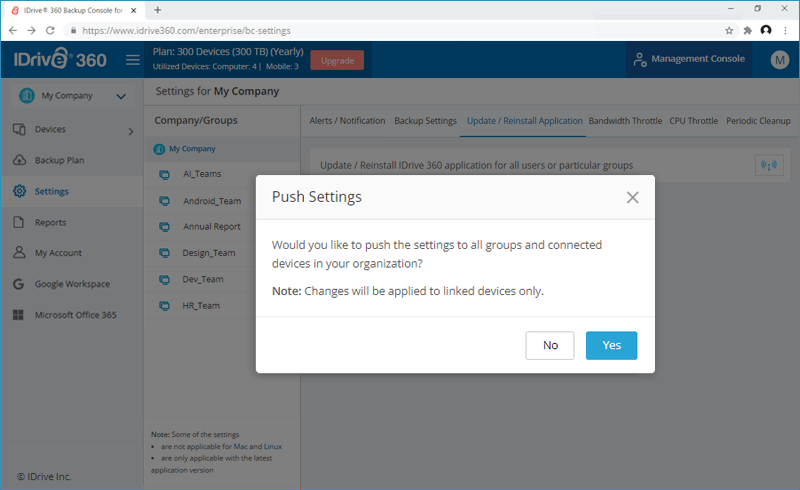Bookmark page with star icon
800x490 pixels.
coord(729,31)
